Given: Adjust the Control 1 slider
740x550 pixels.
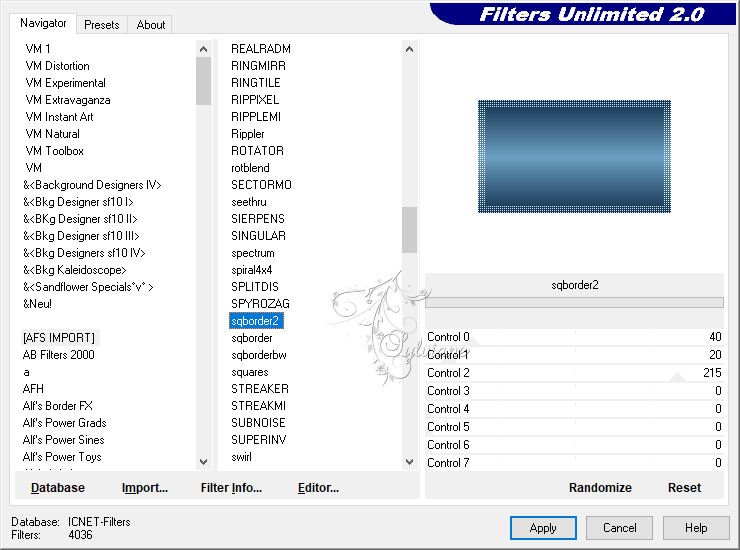Looking at the screenshot, I should pos(574,355).
